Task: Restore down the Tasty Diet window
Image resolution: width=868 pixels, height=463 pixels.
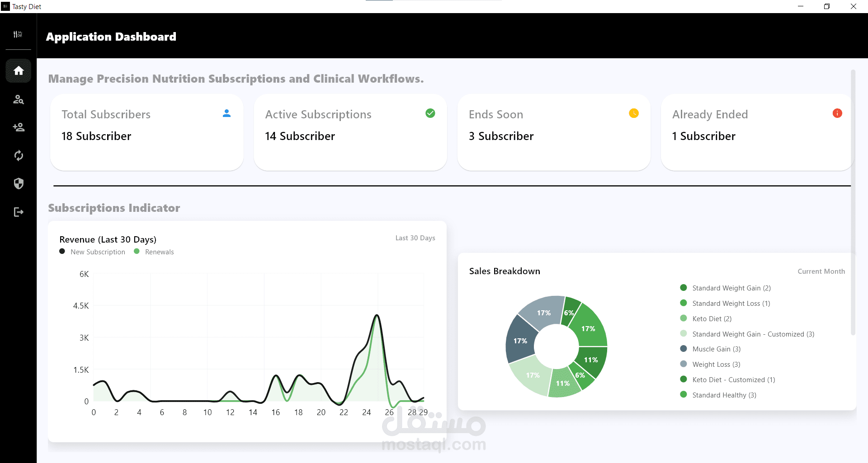Action: 827,6
